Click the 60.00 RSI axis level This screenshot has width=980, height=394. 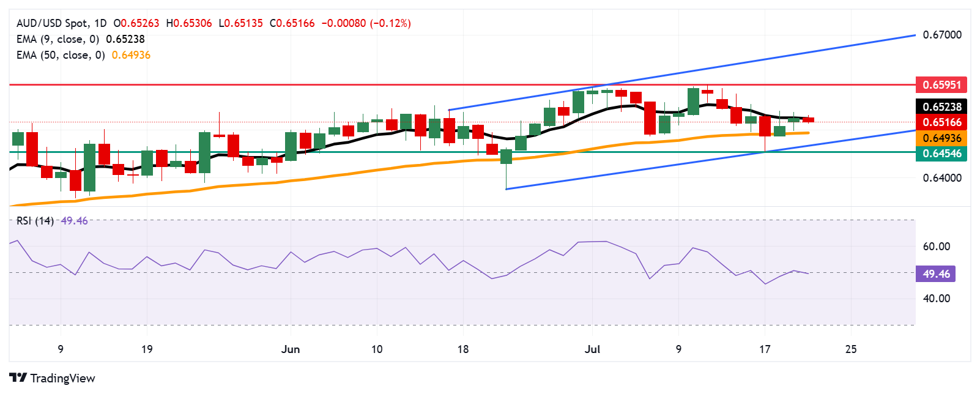[x=936, y=247]
